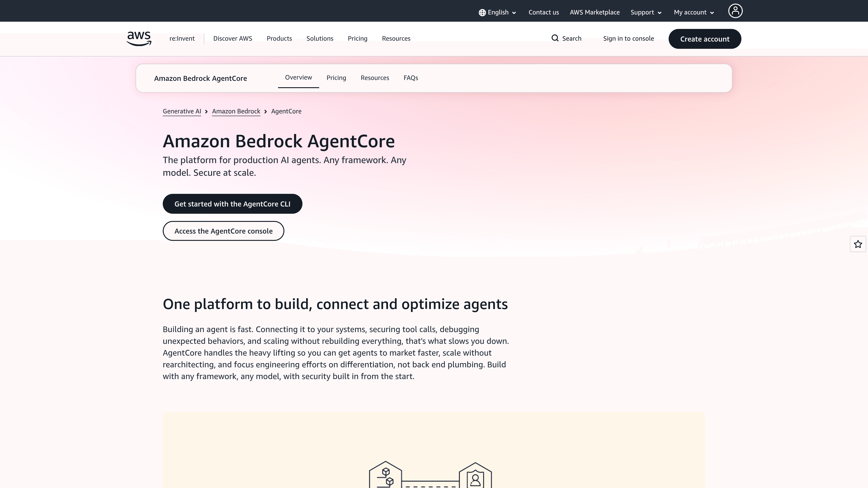Click the 'Building an agent is fast' paragraph

pos(336,353)
